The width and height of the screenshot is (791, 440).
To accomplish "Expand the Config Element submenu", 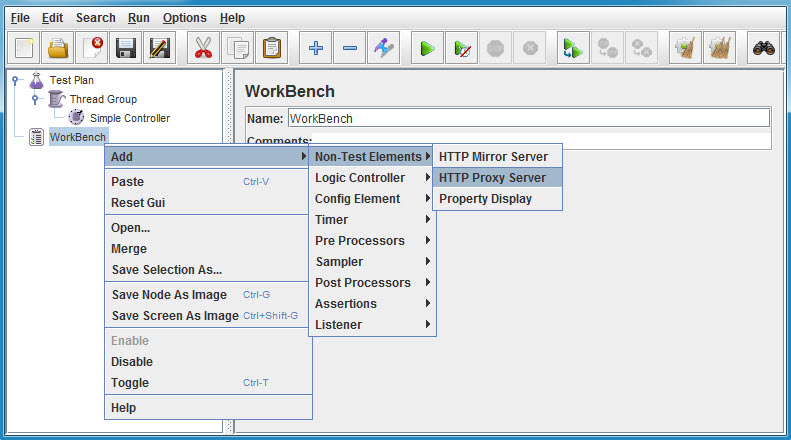I will coord(372,199).
